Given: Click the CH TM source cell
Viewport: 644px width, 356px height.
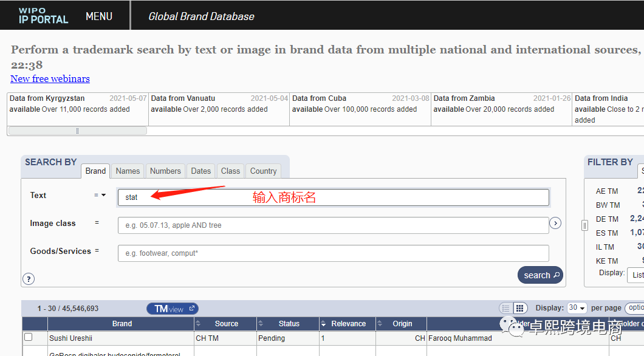Looking at the screenshot, I should pos(225,338).
